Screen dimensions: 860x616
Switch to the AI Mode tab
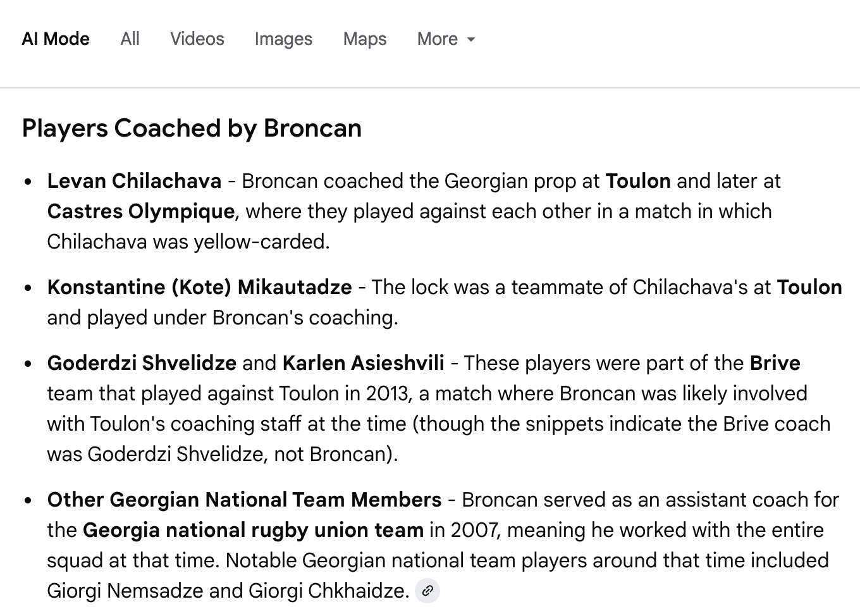point(56,39)
